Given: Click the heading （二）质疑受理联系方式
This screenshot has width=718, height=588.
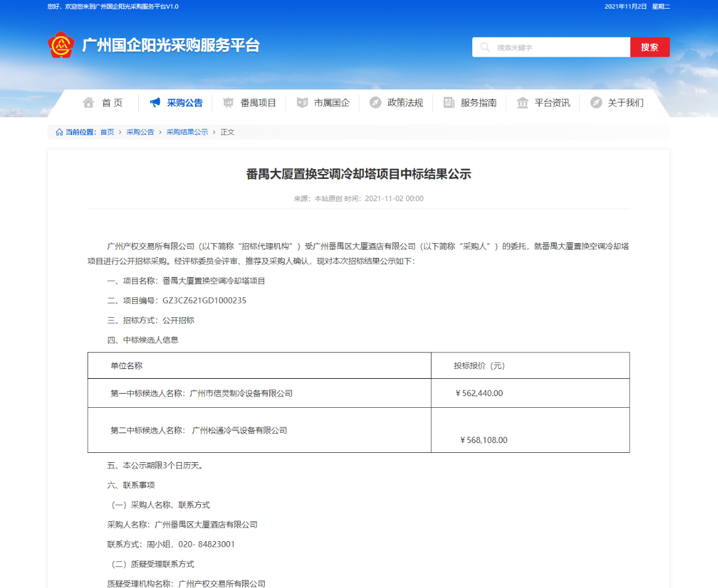Looking at the screenshot, I should [151, 564].
